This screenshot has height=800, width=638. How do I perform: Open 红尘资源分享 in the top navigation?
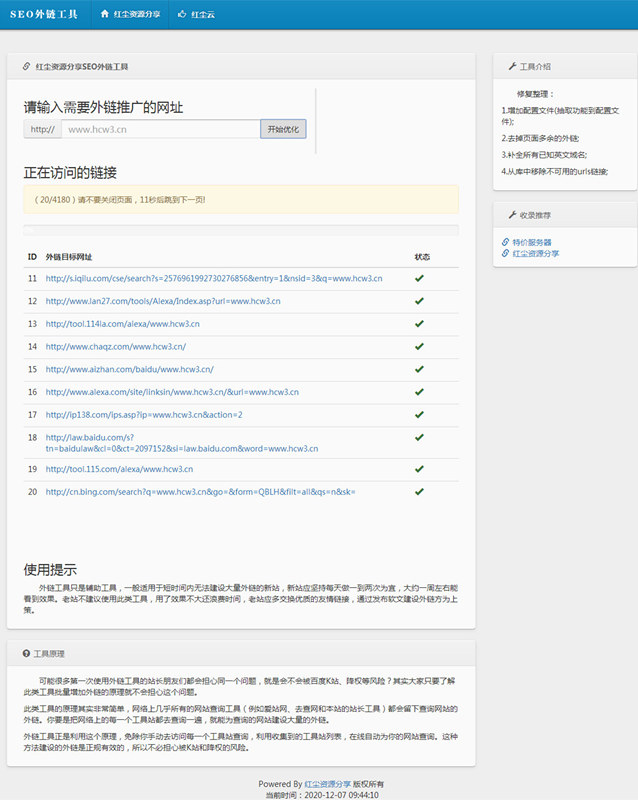click(137, 14)
